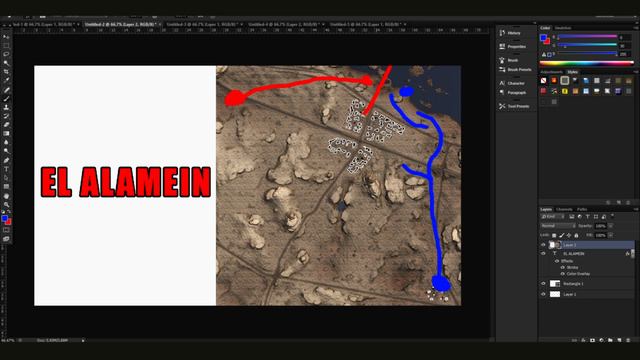The width and height of the screenshot is (640, 360).
Task: Change screen mode from toolbar bottom
Action: 6,239
